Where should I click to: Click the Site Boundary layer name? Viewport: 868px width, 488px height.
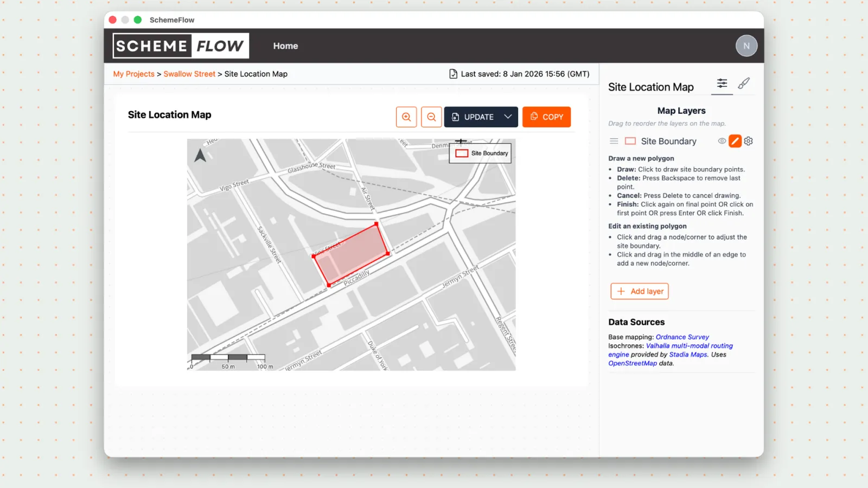tap(668, 141)
